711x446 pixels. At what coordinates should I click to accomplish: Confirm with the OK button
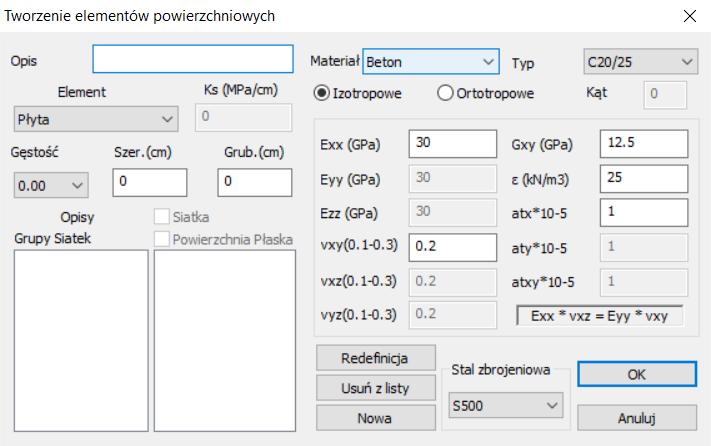pos(637,374)
